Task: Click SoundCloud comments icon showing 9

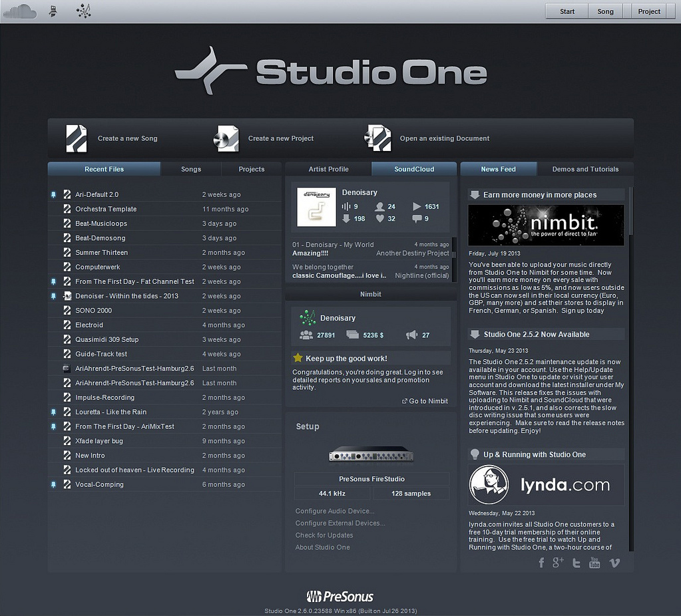Action: 417,219
